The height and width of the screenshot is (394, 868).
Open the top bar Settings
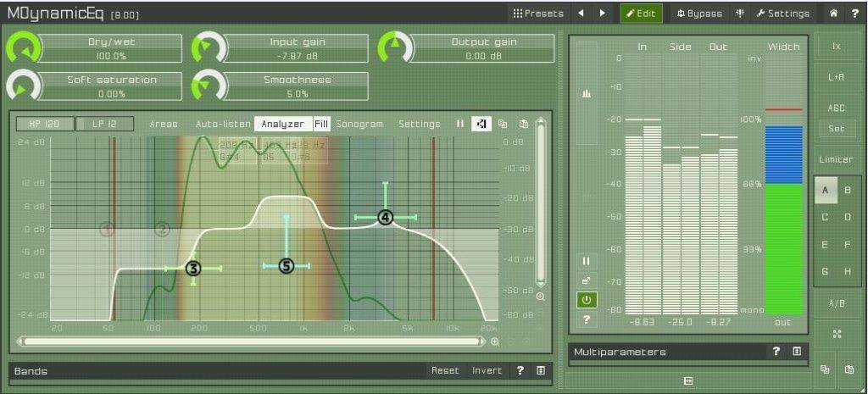784,14
